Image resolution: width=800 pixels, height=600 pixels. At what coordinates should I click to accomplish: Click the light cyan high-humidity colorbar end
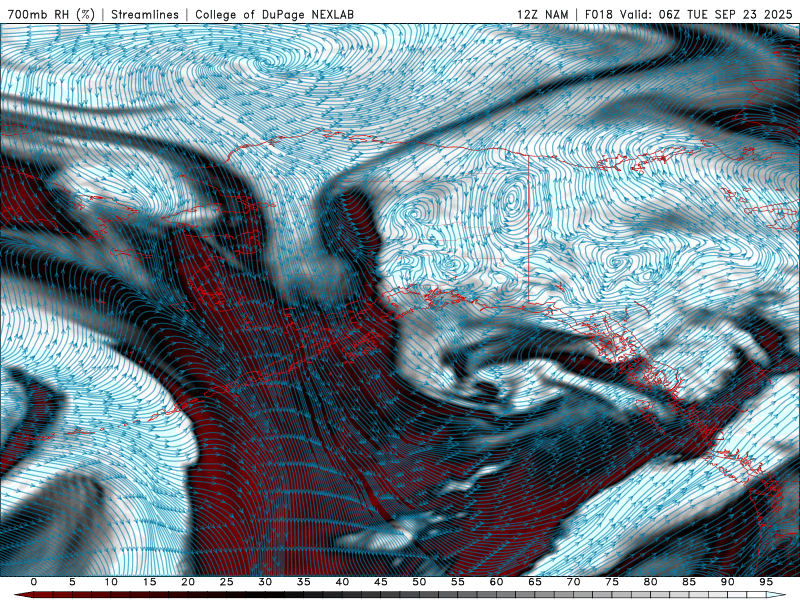click(776, 595)
